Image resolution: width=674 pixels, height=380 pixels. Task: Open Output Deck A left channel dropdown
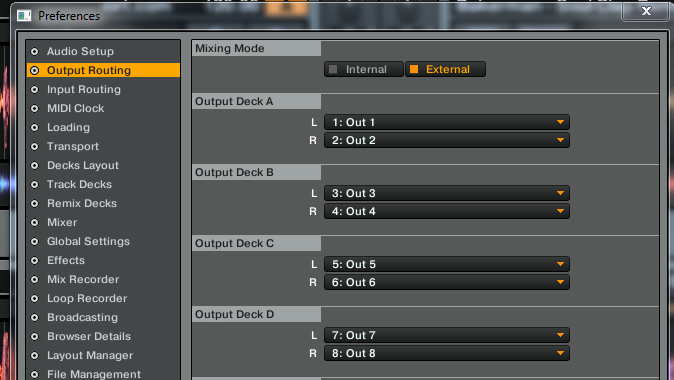(x=447, y=123)
